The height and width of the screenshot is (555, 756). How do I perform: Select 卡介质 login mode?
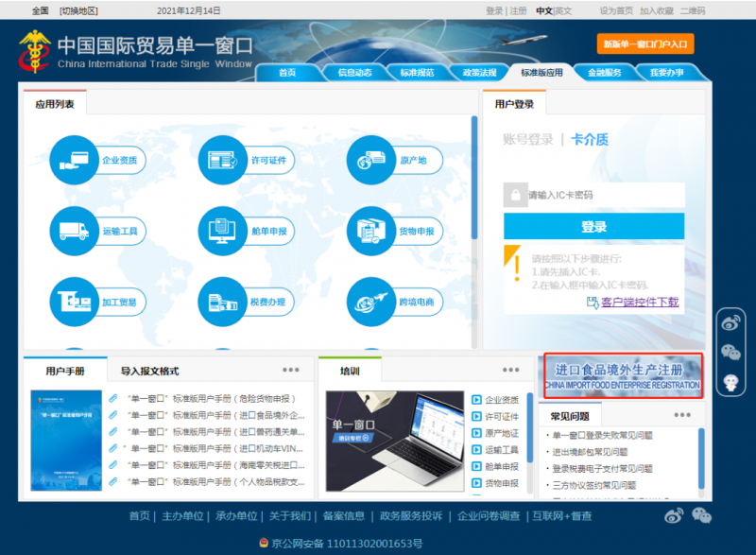tap(589, 140)
